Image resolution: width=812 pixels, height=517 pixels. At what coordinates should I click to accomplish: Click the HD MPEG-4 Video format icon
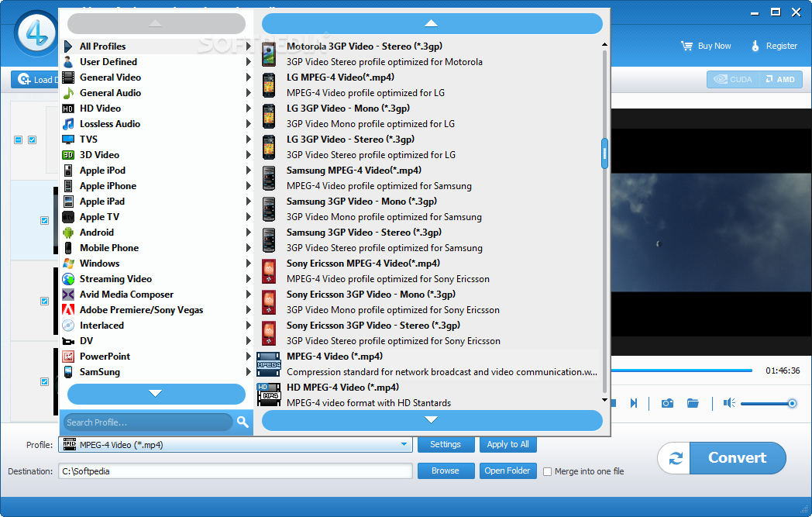point(269,395)
